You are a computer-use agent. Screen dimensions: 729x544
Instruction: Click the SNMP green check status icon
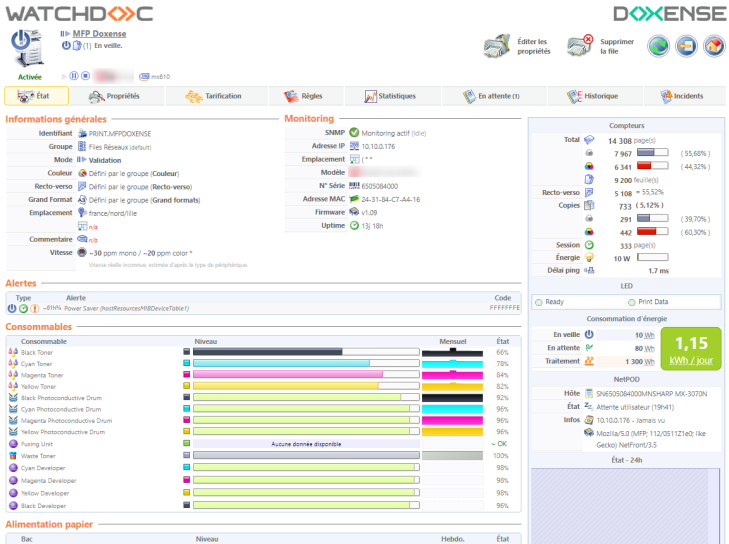tap(354, 132)
